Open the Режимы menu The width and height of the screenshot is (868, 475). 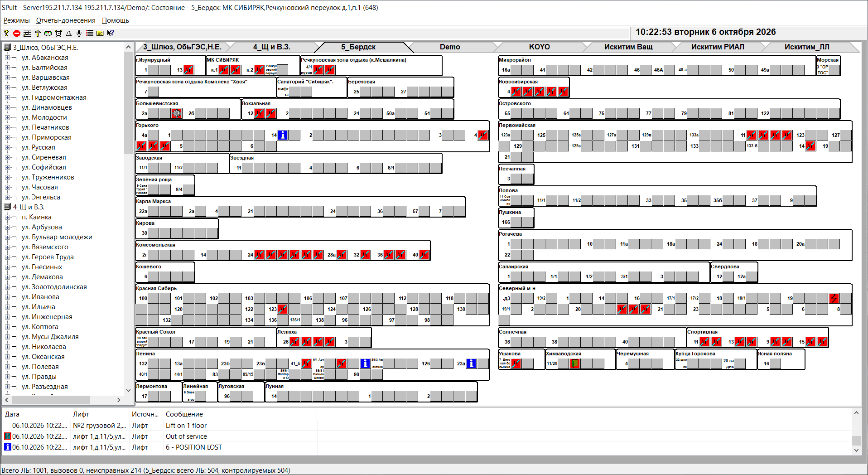(16, 20)
